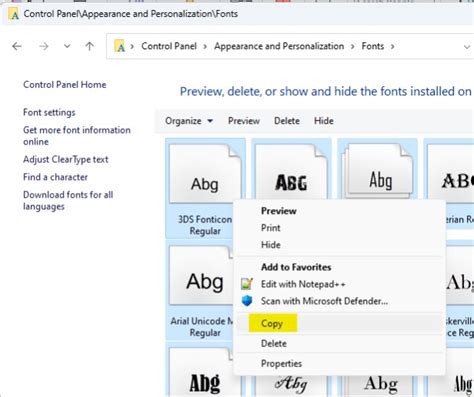Open Font settings link
Image resolution: width=474 pixels, height=397 pixels.
click(49, 113)
